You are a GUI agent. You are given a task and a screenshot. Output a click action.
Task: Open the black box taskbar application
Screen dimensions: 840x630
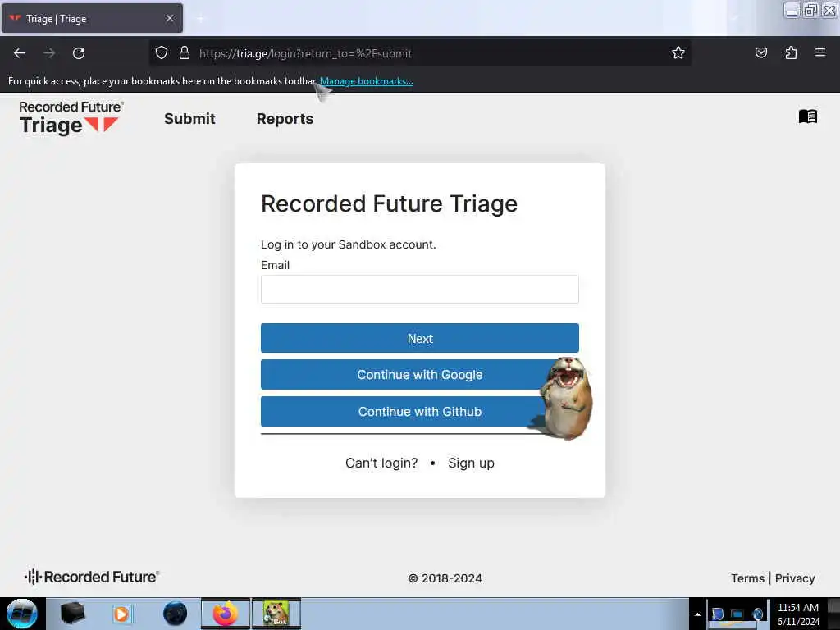[72, 614]
